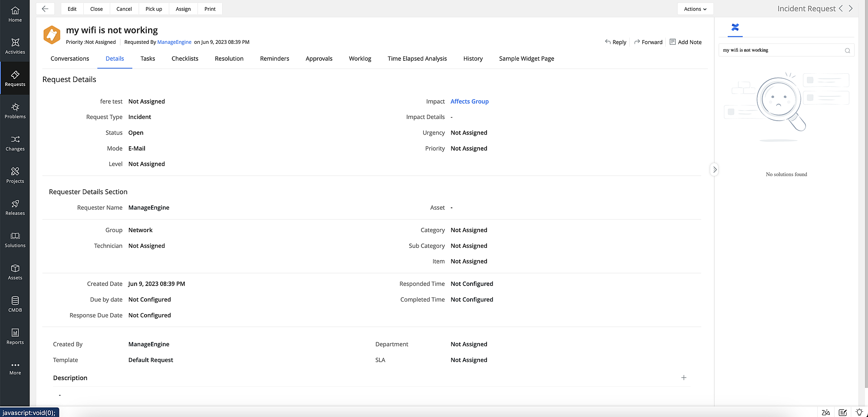868x417 pixels.
Task: Open the Releases module
Action: point(15,207)
